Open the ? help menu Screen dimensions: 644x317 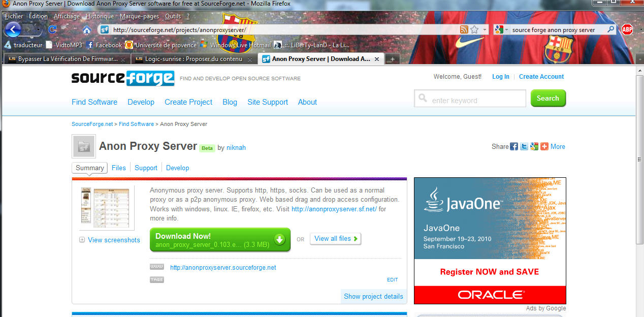[x=188, y=16]
